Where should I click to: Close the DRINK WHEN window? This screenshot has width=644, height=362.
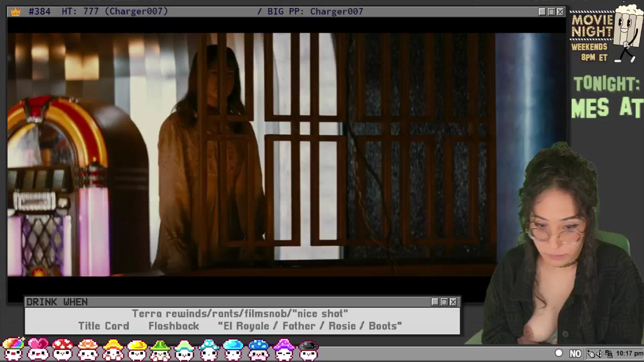tap(453, 302)
